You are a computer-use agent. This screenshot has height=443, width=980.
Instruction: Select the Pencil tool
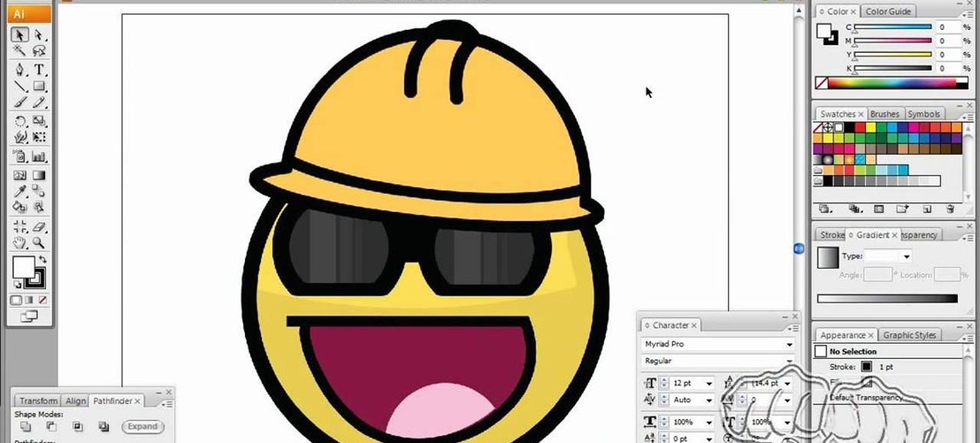(39, 102)
